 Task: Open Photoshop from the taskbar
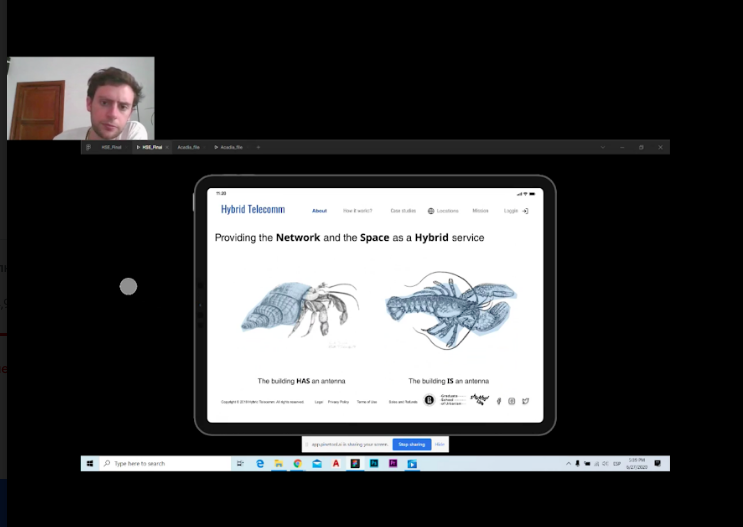coord(374,463)
